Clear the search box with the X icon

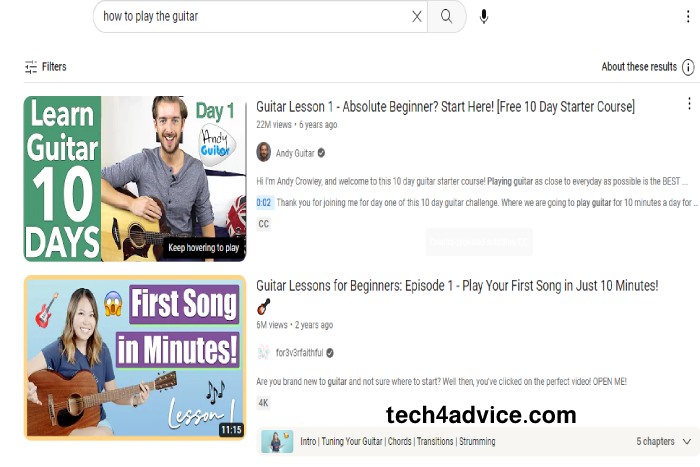pos(417,17)
